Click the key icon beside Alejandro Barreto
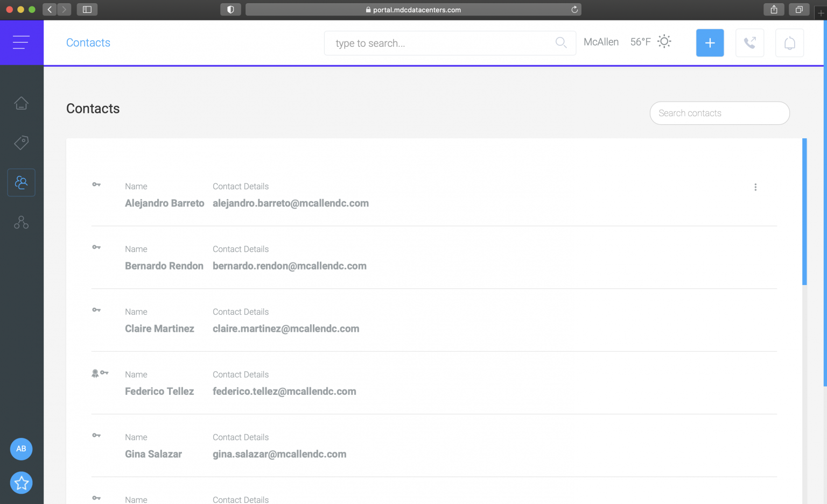The height and width of the screenshot is (504, 827). coord(96,184)
